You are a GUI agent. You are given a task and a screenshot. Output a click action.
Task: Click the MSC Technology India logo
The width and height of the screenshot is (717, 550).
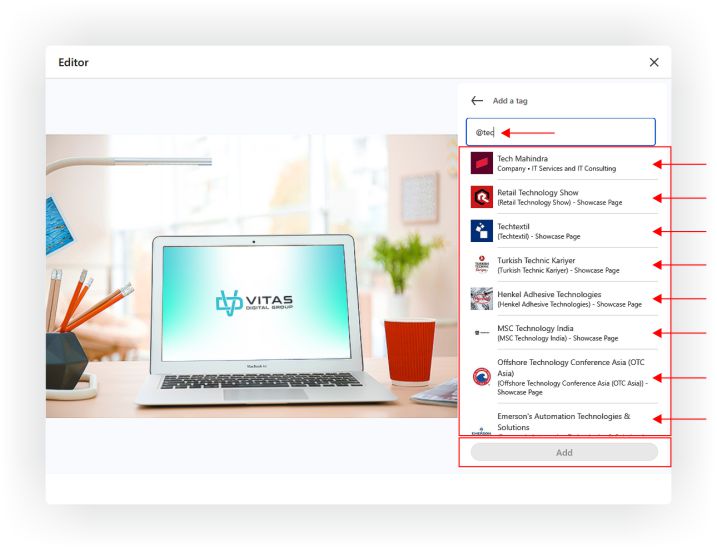click(482, 333)
